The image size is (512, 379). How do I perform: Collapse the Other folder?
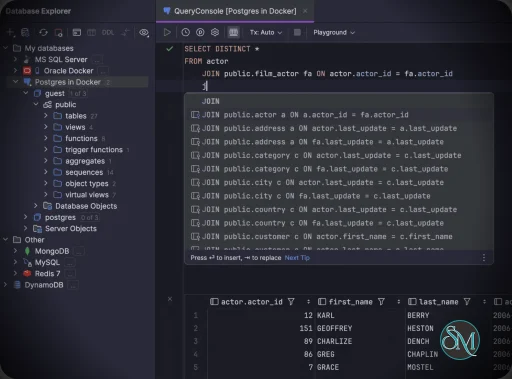click(5, 240)
